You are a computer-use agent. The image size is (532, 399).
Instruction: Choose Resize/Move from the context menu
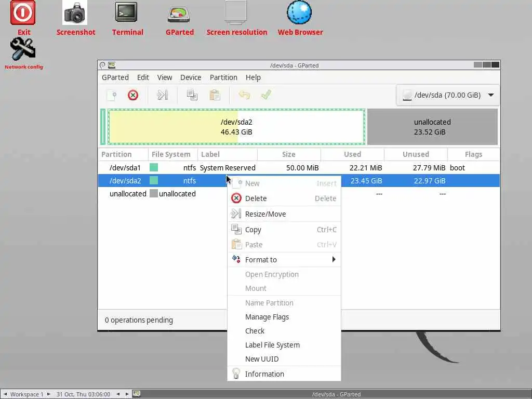[284, 214]
